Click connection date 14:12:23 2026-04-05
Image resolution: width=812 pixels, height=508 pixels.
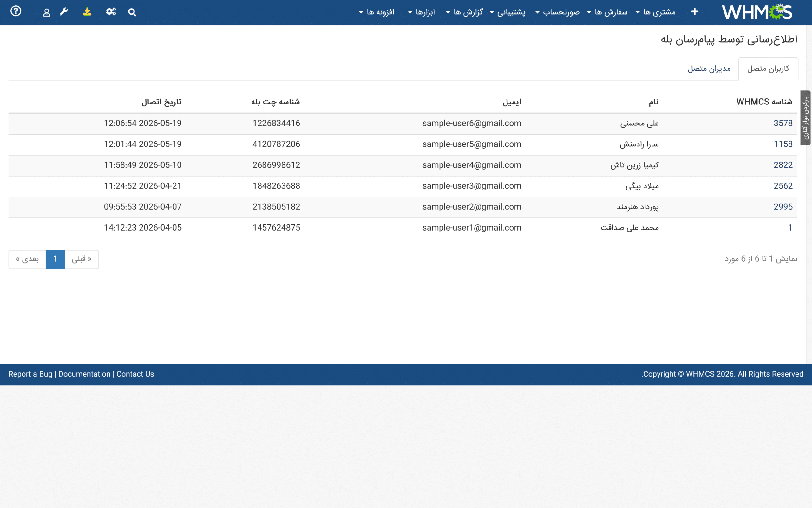143,228
